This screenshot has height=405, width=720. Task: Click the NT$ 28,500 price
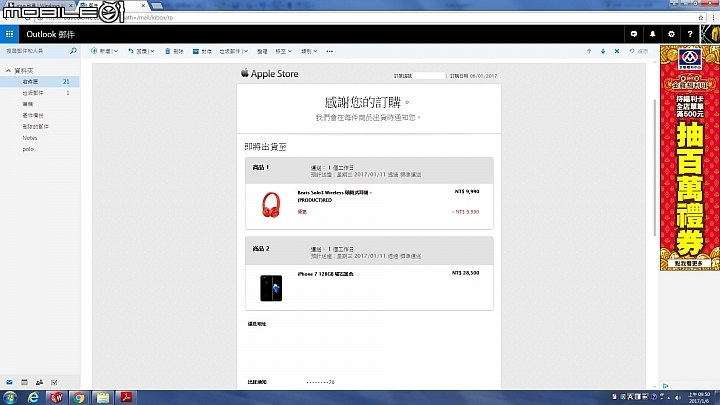point(465,273)
